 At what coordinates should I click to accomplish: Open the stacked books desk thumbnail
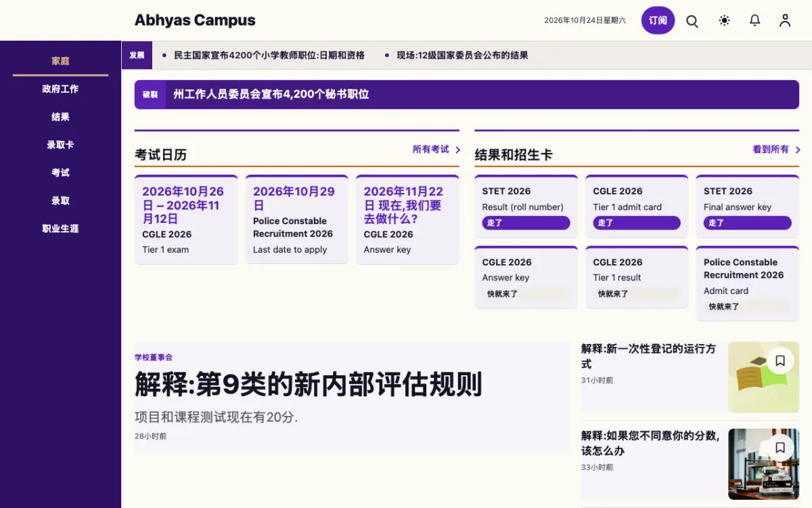[763, 464]
